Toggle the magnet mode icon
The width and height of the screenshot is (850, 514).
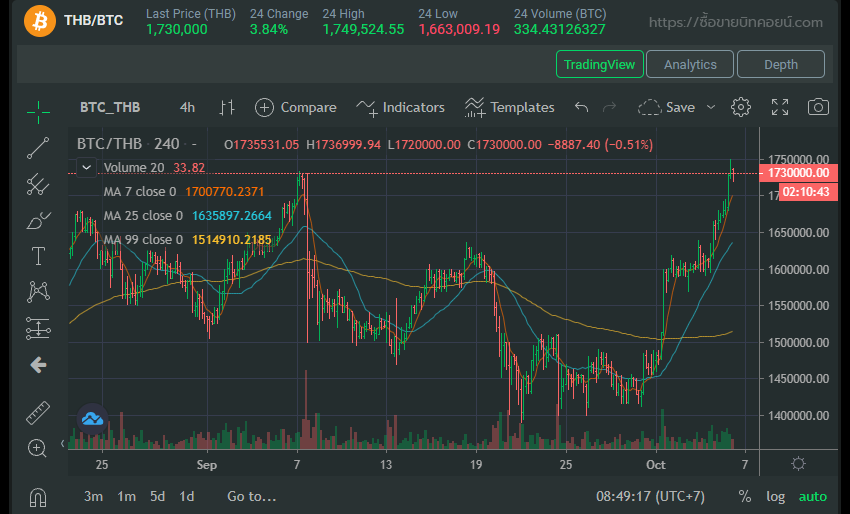tap(38, 497)
